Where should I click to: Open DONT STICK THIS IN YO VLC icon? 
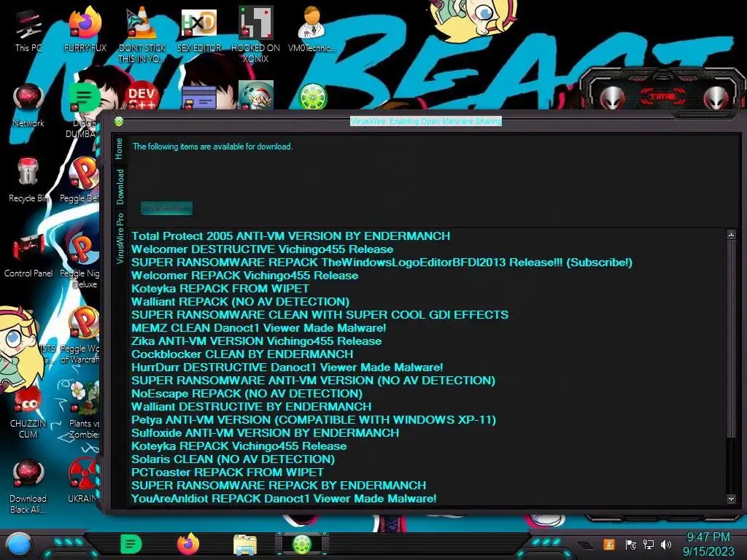tap(142, 35)
